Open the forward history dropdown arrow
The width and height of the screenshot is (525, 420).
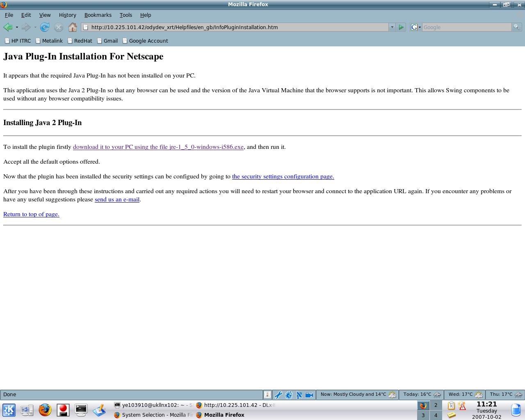click(x=35, y=27)
